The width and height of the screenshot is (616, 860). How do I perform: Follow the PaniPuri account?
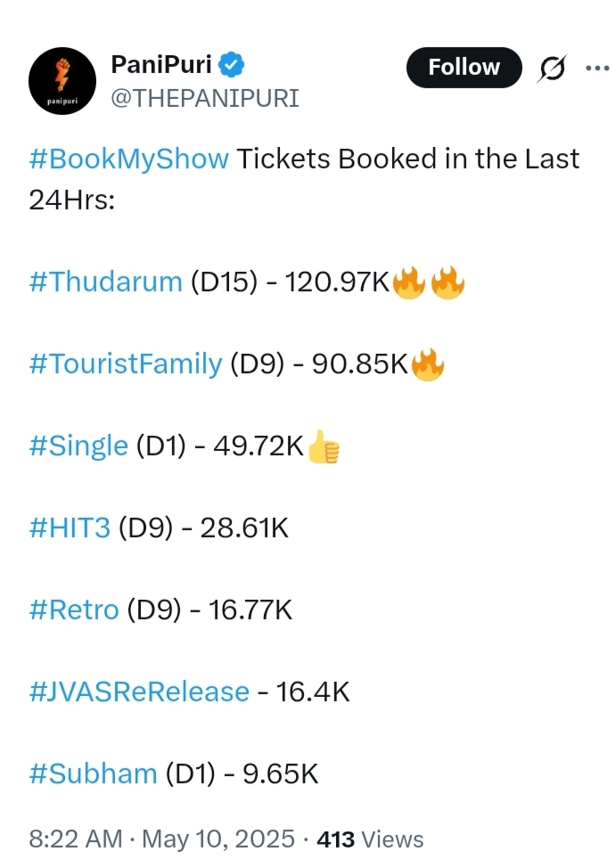(x=464, y=68)
